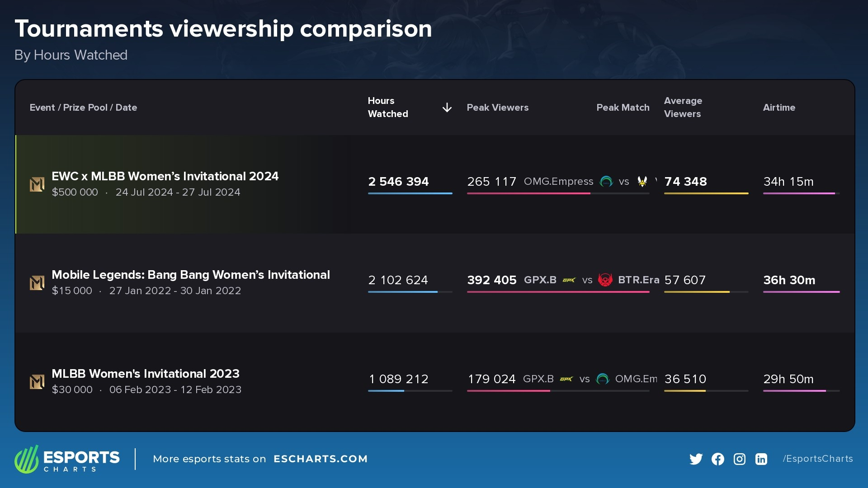Click the MLBB icon for Women's Invitational 2022
This screenshot has width=868, height=488.
[37, 282]
